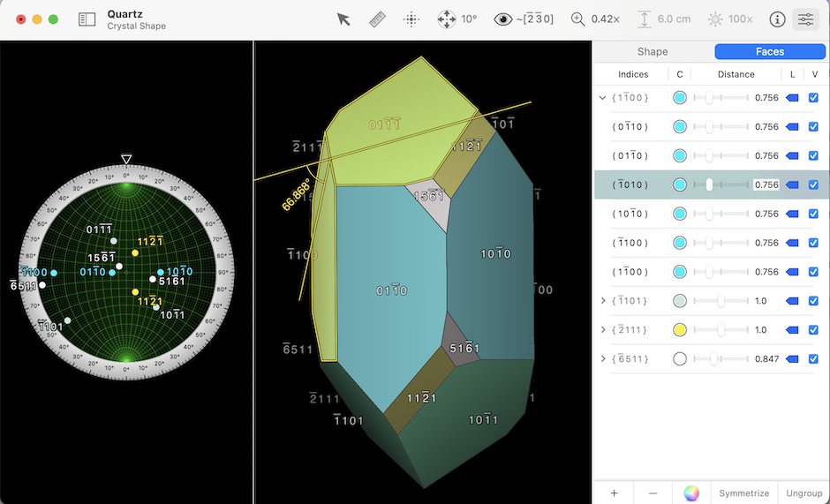830x504 pixels.
Task: Toggle the sliders settings panel icon
Action: coord(805,19)
